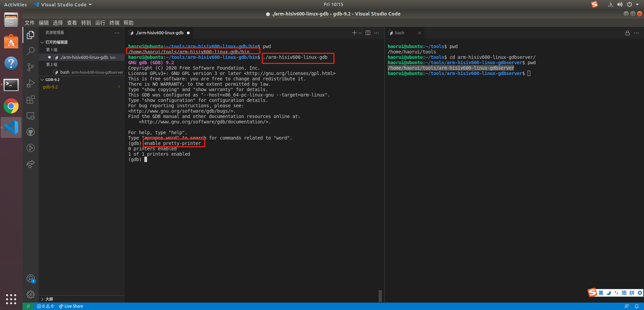Viewport: 644px width, 310px height.
Task: Open the Extensions view
Action: pyautogui.click(x=31, y=100)
